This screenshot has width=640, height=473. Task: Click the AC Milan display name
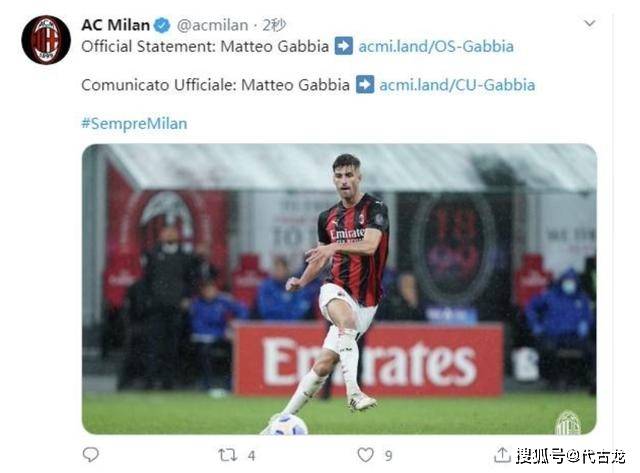(116, 25)
